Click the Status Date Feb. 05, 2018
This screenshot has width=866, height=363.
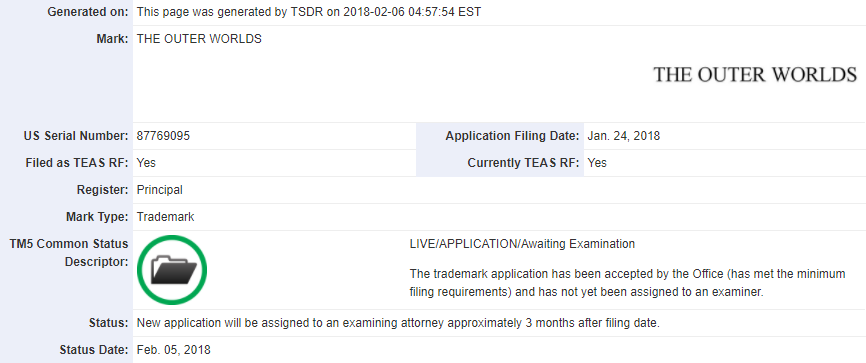173,350
